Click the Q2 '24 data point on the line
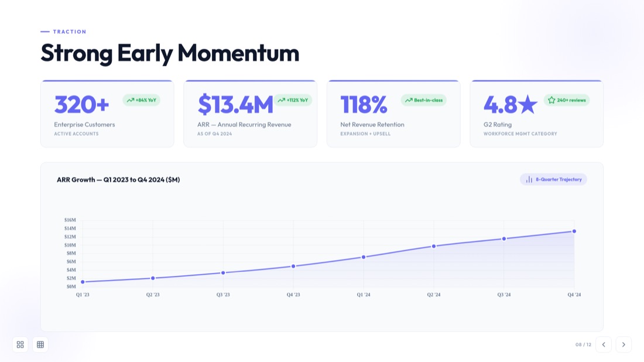Viewport: 644px width, 362px height. click(434, 247)
